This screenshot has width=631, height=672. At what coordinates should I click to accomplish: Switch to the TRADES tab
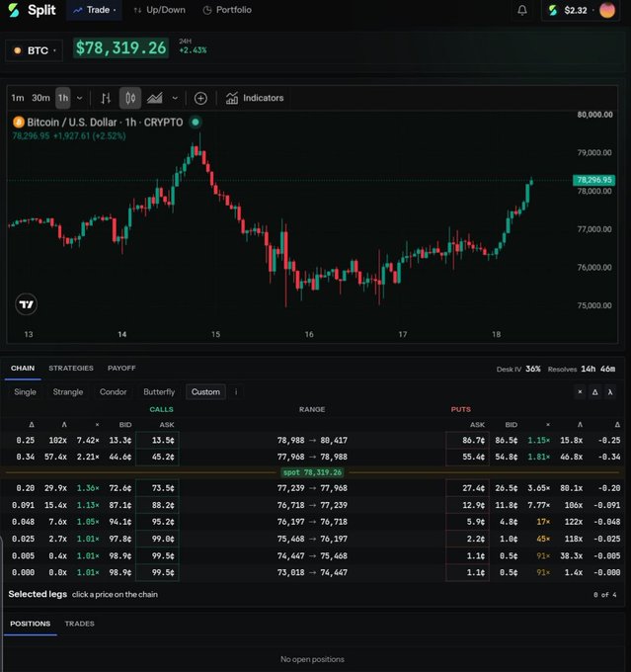[x=80, y=624]
